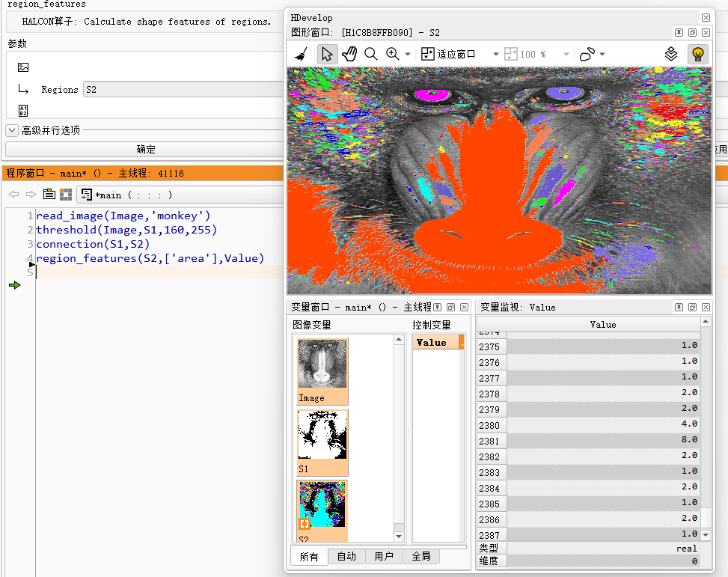Switch to the 用户 variables tab
Screen dimensions: 728x577
click(385, 556)
